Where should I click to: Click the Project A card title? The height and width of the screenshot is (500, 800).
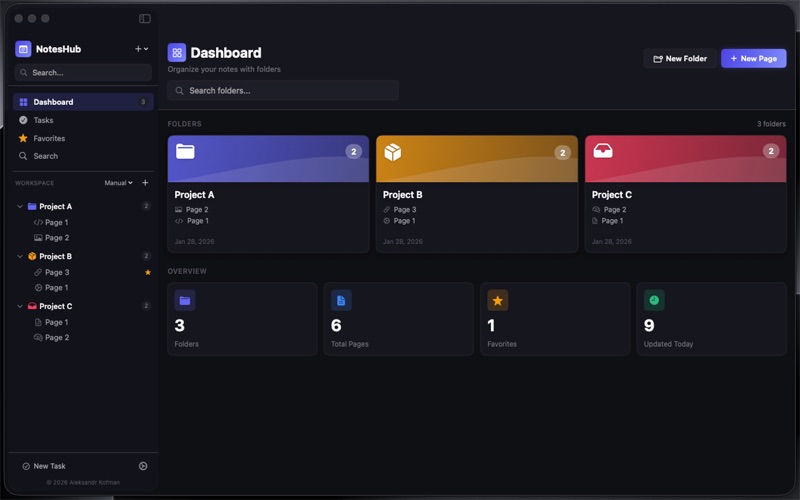[x=194, y=195]
